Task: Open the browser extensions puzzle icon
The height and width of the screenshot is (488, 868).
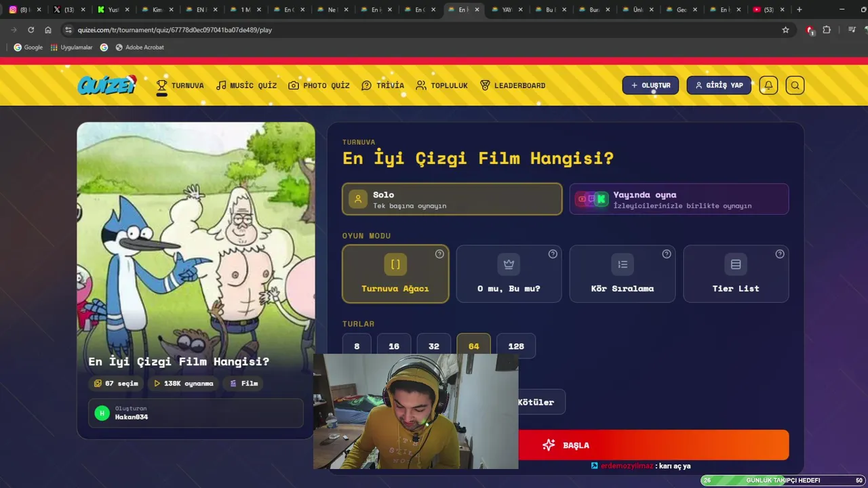Action: (827, 30)
